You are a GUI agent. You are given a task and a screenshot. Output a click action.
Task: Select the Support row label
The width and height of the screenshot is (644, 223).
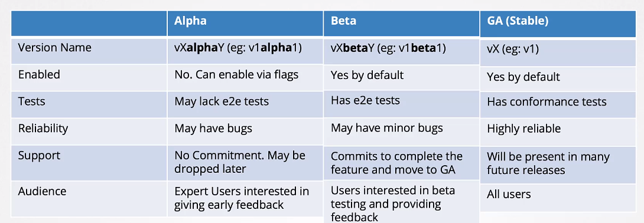[x=39, y=156]
